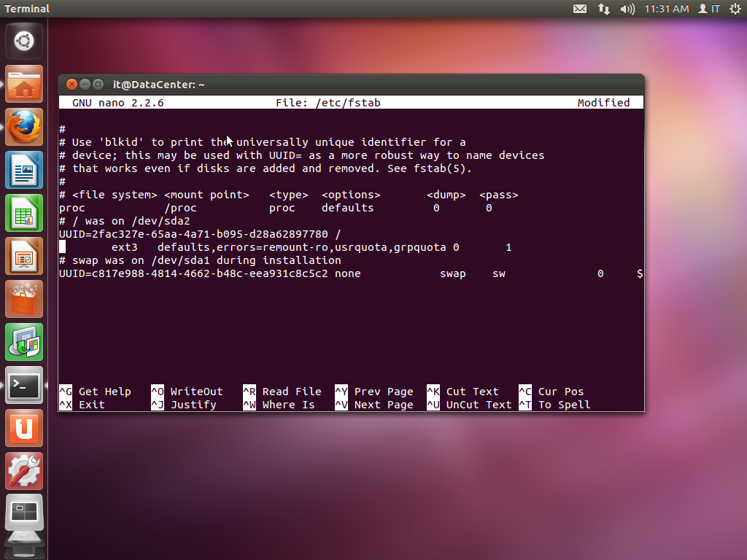Open the Windows migration assistant launcher icon
The height and width of the screenshot is (560, 747).
click(24, 343)
